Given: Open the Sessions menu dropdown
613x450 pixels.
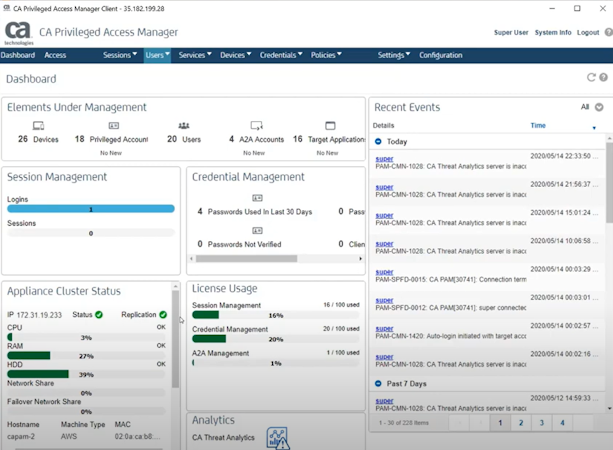Looking at the screenshot, I should pos(120,55).
